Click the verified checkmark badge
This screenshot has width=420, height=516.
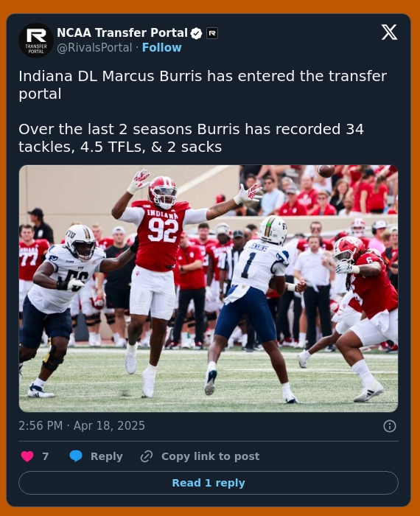[196, 33]
